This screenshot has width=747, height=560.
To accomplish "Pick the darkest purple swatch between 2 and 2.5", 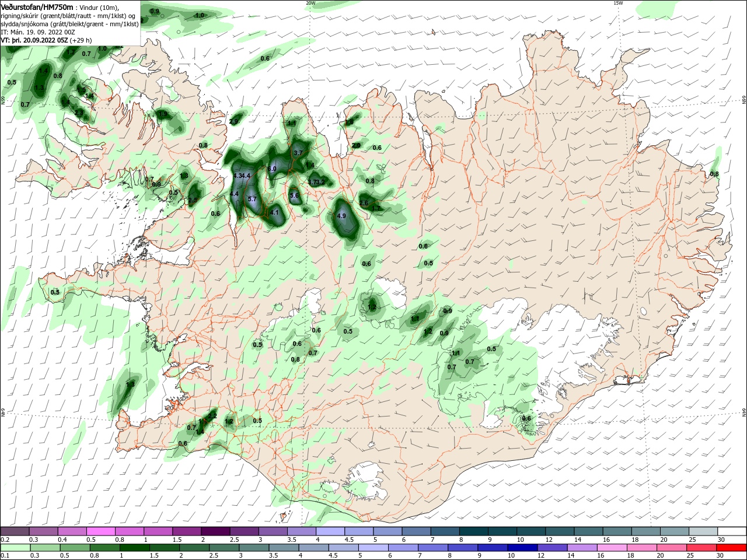I will point(215,531).
